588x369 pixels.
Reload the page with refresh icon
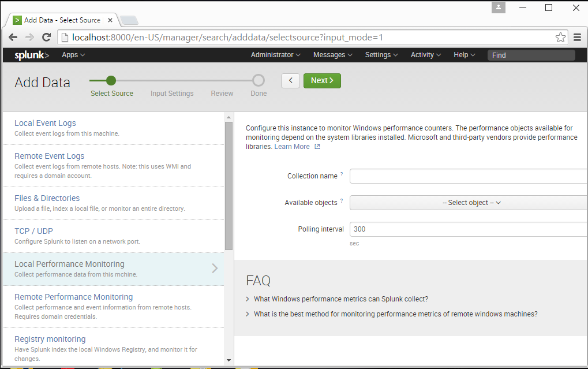(x=47, y=37)
